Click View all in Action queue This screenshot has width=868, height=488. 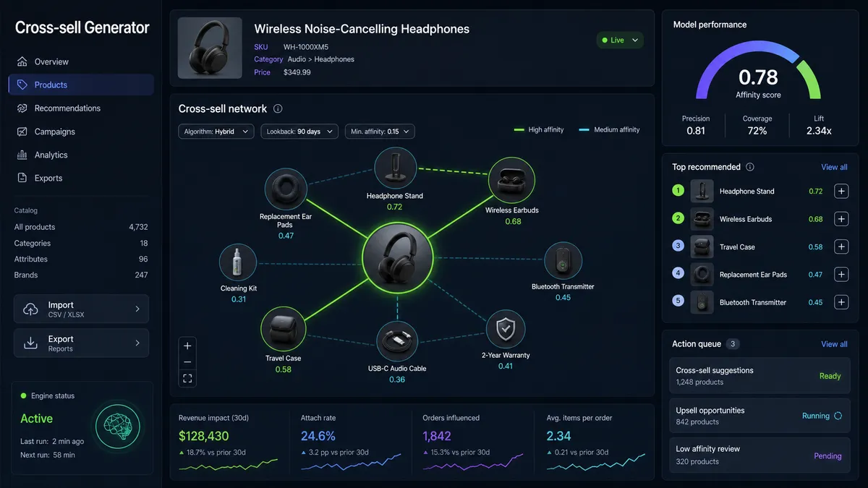834,344
